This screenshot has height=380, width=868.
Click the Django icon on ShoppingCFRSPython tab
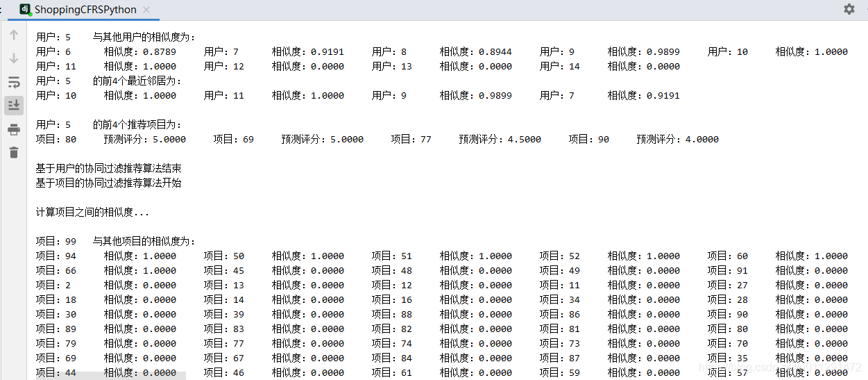pos(25,10)
